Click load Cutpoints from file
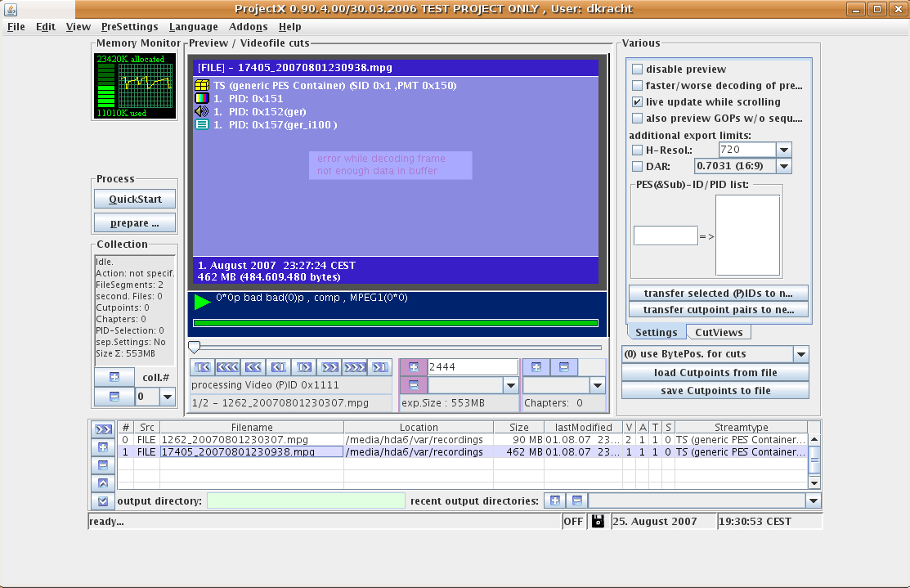 [x=715, y=373]
